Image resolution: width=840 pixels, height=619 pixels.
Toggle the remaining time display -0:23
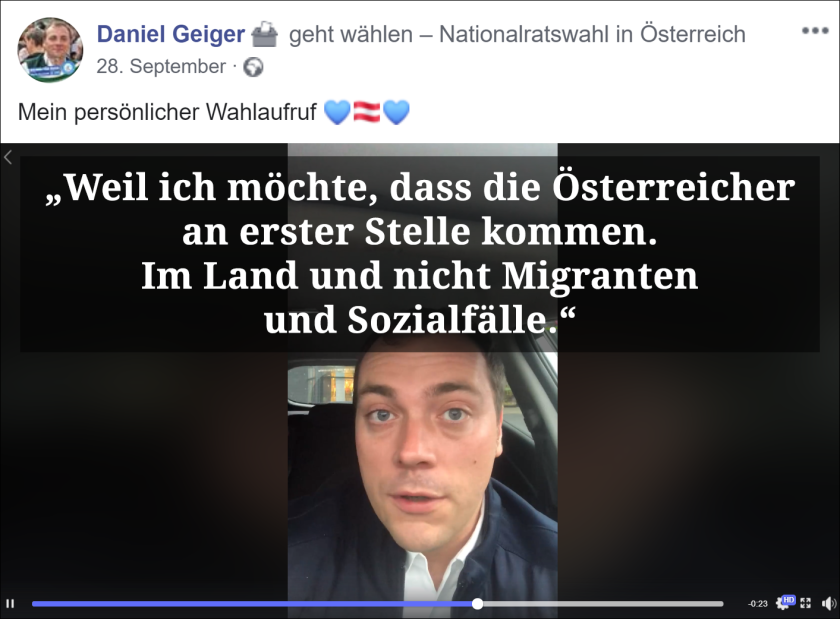(x=758, y=604)
